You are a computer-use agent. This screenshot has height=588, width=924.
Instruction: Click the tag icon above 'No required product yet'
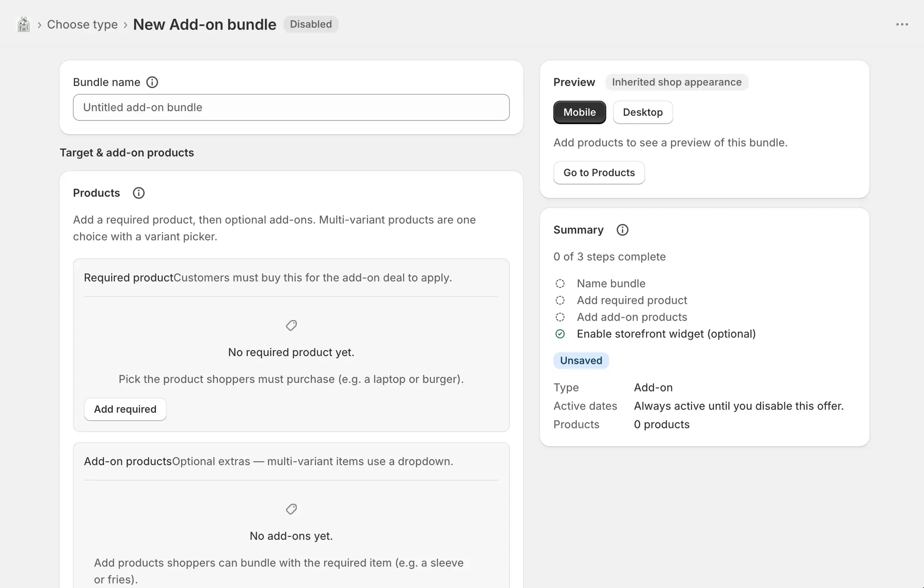pos(291,325)
